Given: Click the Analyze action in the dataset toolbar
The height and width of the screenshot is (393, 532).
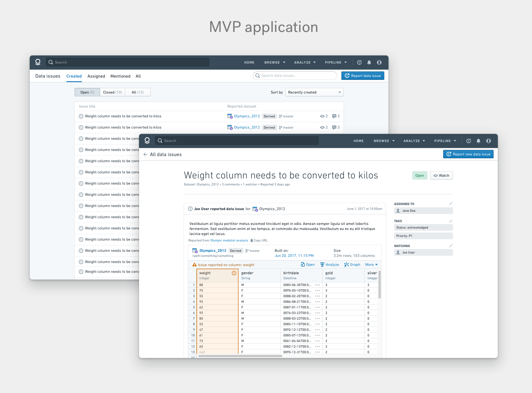Looking at the screenshot, I should (x=330, y=265).
